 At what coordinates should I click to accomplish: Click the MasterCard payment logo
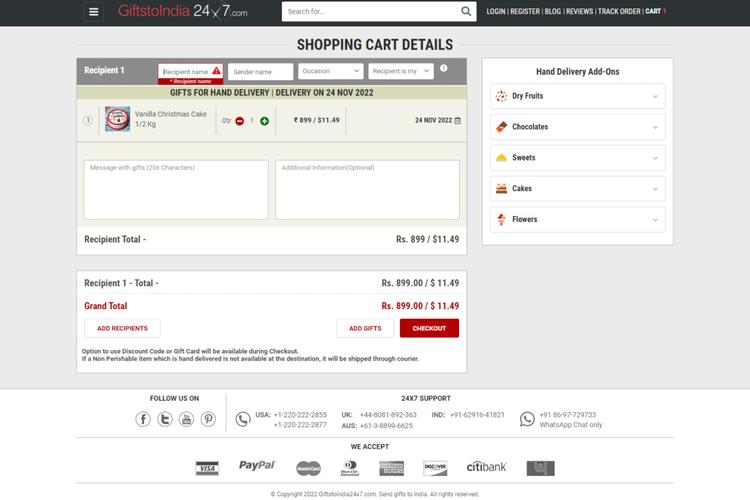click(309, 468)
